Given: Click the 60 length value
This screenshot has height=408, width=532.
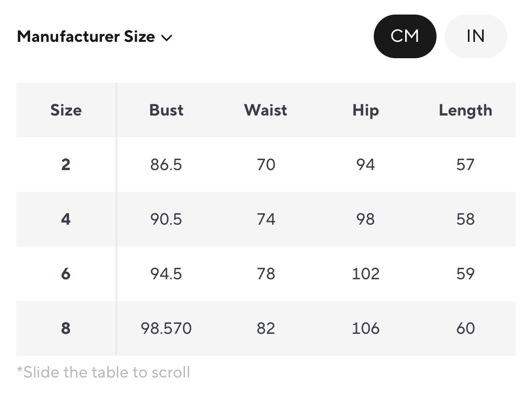Looking at the screenshot, I should [465, 328].
